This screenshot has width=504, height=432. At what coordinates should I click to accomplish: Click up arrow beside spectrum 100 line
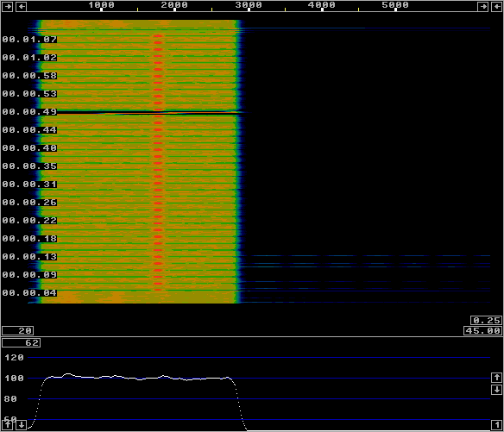[x=496, y=378]
